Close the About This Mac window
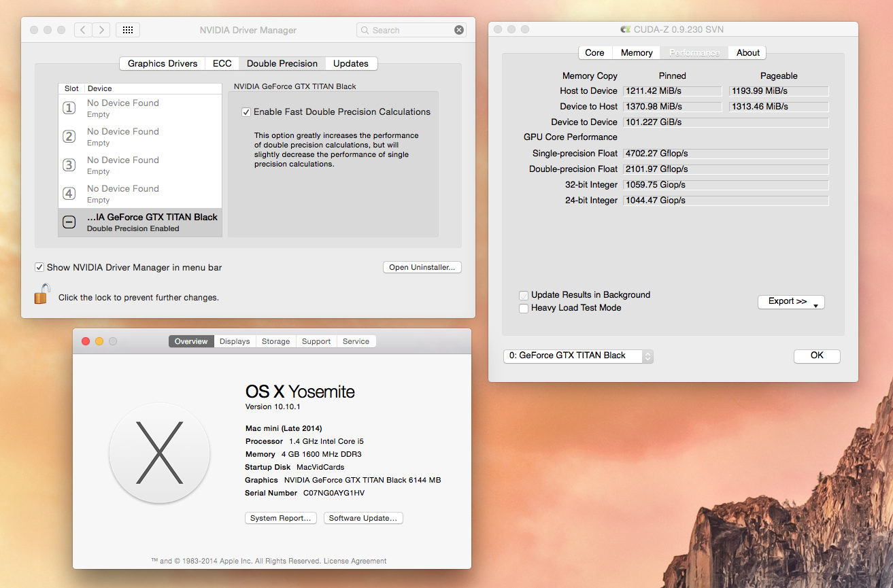893x588 pixels. point(86,341)
